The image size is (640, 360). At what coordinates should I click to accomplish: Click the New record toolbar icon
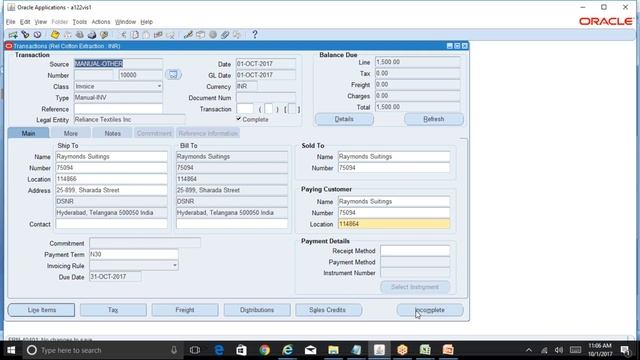click(x=13, y=35)
